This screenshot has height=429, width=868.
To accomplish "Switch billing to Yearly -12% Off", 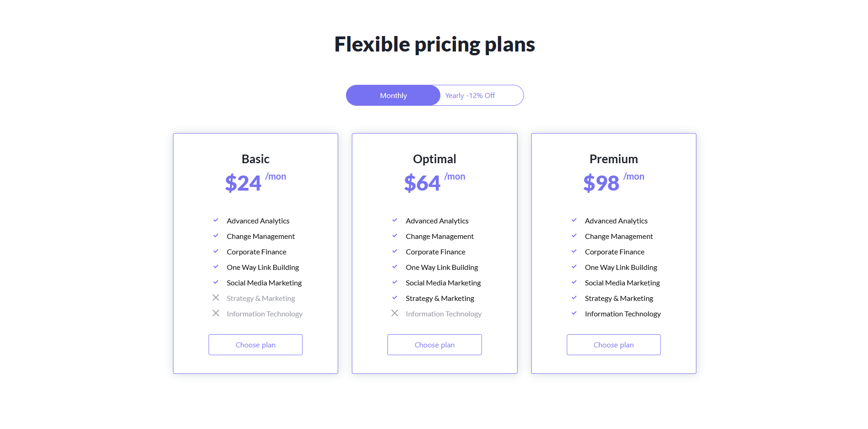I will 470,95.
